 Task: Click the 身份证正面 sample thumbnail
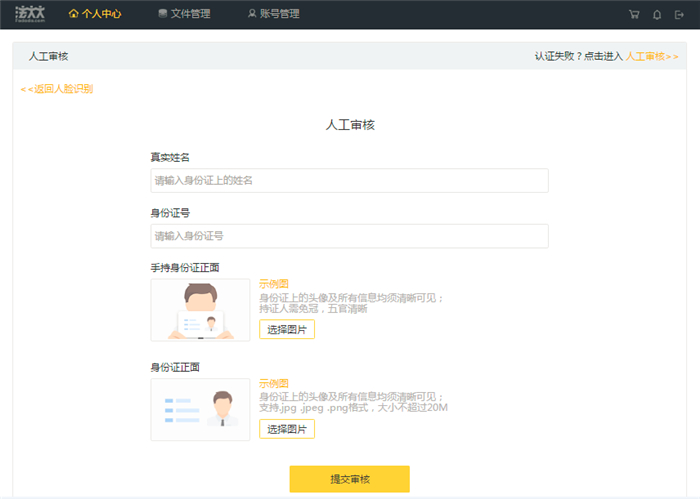coord(200,410)
